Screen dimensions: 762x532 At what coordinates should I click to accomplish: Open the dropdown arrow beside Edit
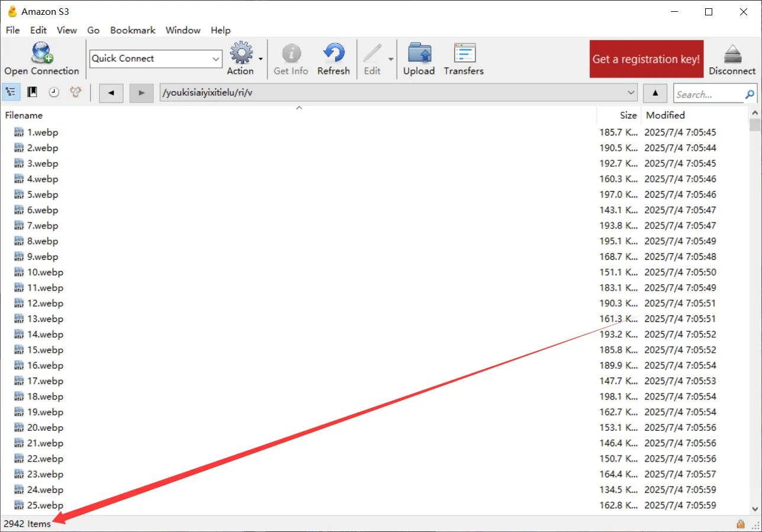pos(391,59)
